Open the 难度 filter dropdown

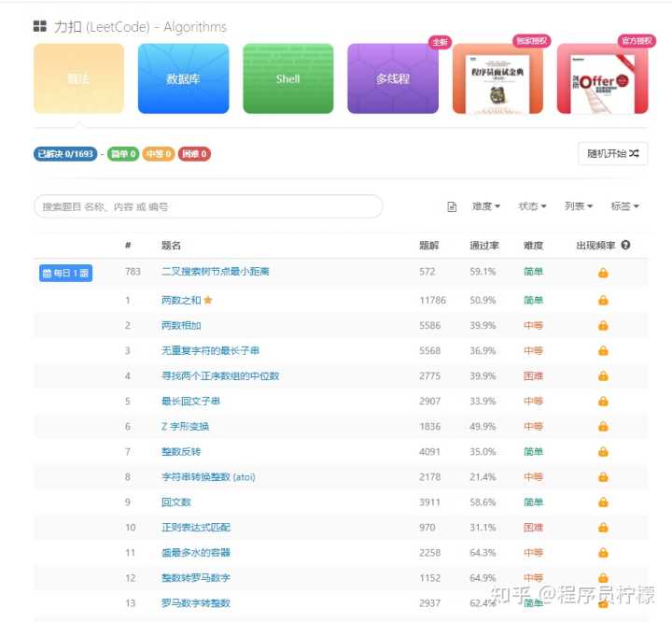(486, 206)
